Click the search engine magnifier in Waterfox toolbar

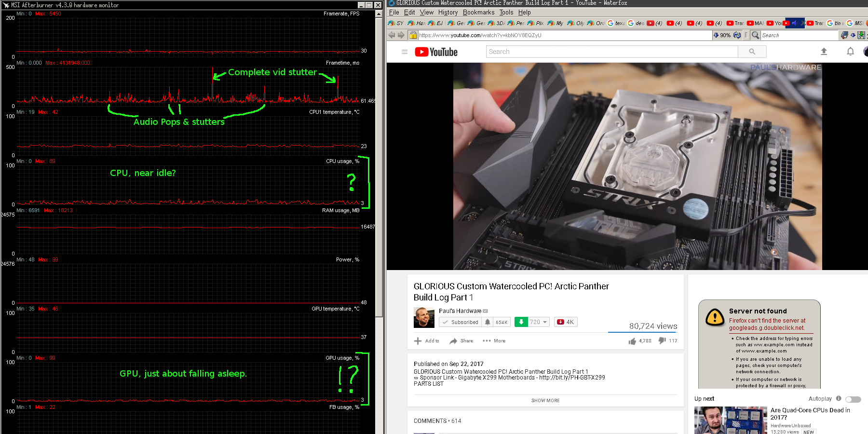click(x=756, y=35)
